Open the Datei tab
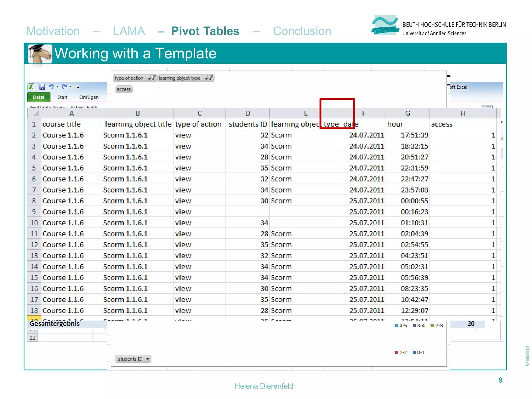The width and height of the screenshot is (532, 399). [x=38, y=97]
